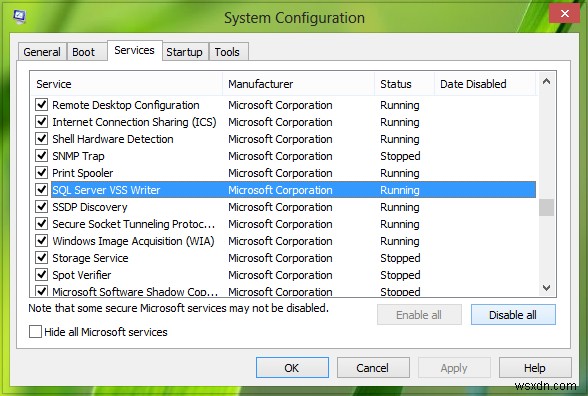Toggle Internet Connection Sharing (ICS) checkbox

pyautogui.click(x=41, y=122)
